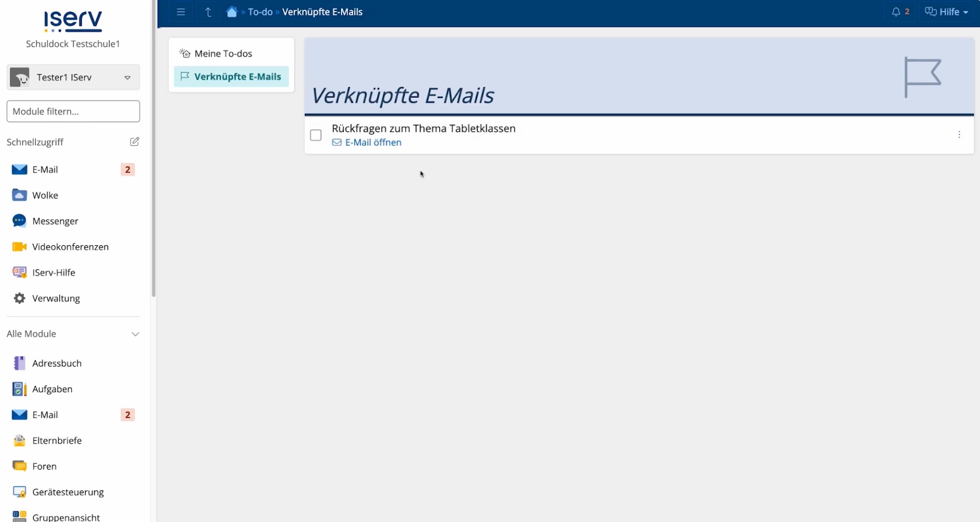Open the IServ-Hilfe module

tap(53, 272)
